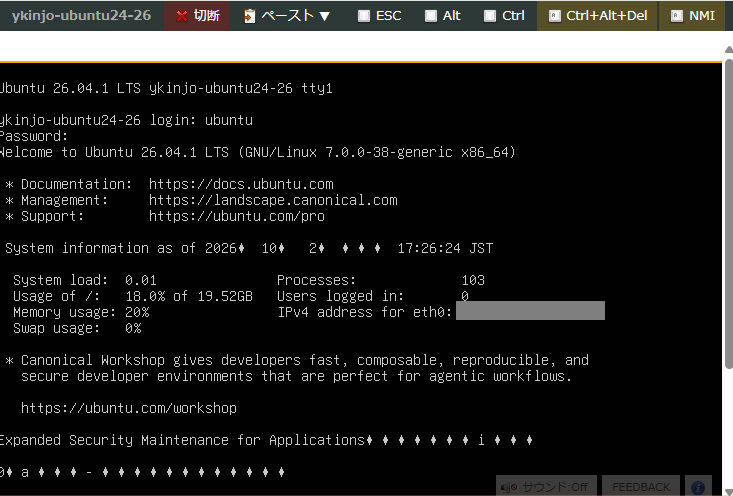
Task: Click the 切断 disconnect button
Action: point(197,16)
